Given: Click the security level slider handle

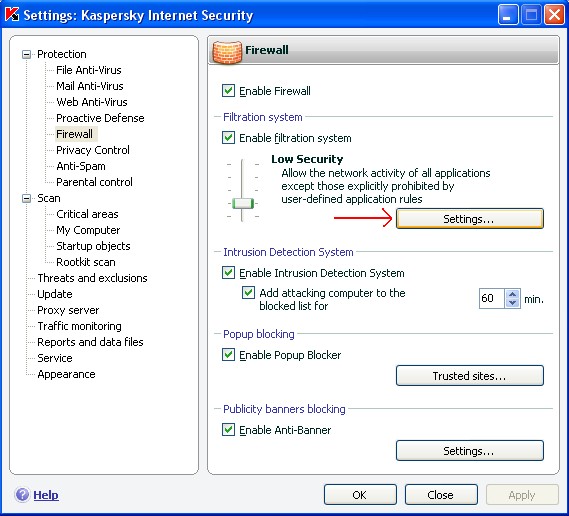Looking at the screenshot, I should coord(242,203).
